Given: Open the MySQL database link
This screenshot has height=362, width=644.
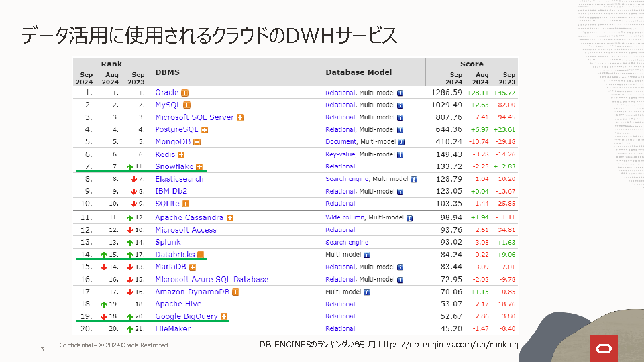Looking at the screenshot, I should click(168, 105).
